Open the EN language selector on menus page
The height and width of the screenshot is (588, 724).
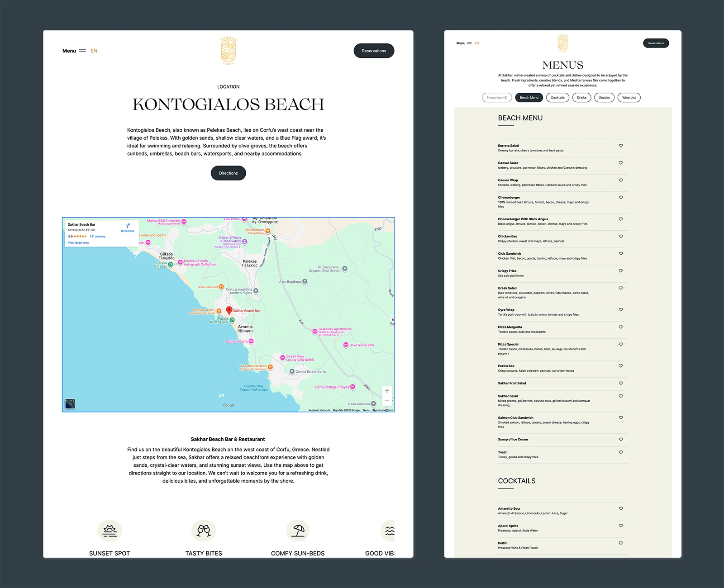[x=476, y=43]
